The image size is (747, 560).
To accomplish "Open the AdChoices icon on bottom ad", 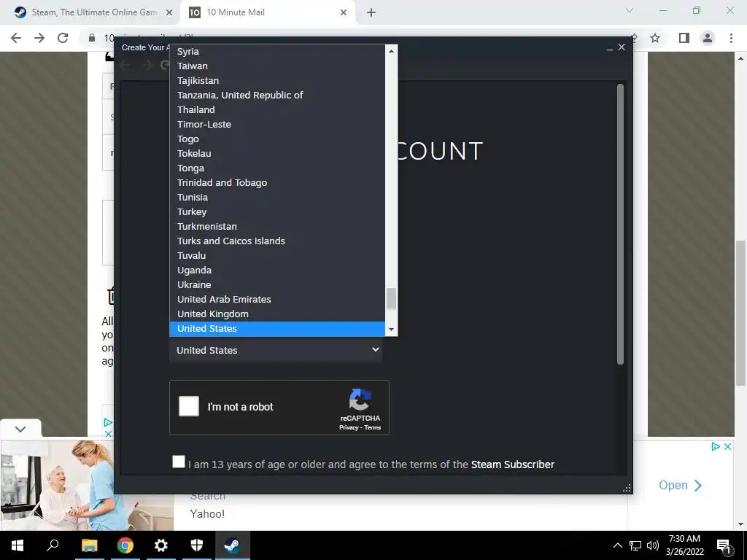I will (x=715, y=447).
